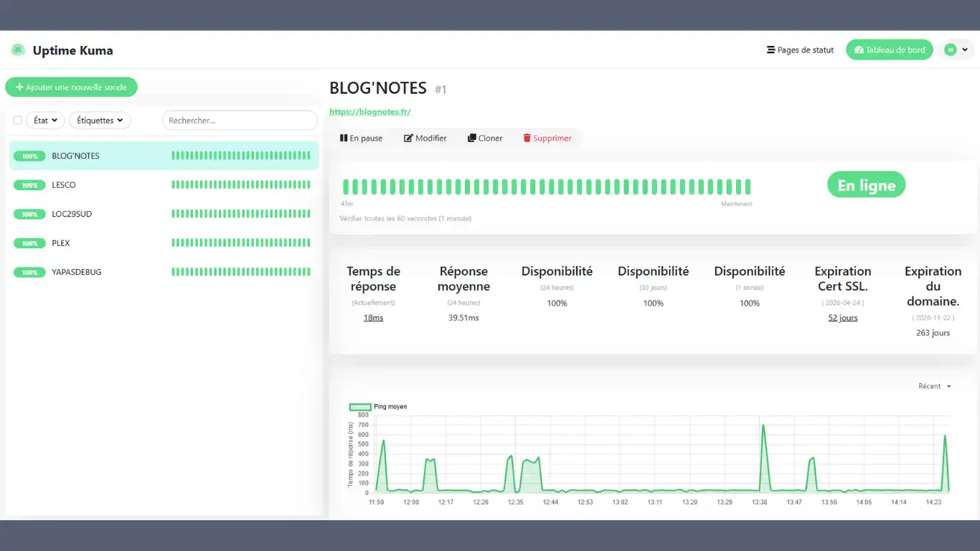Click the dashboard gauge icon on Tableau de bord
Viewport: 980px width, 551px height.
tap(859, 50)
